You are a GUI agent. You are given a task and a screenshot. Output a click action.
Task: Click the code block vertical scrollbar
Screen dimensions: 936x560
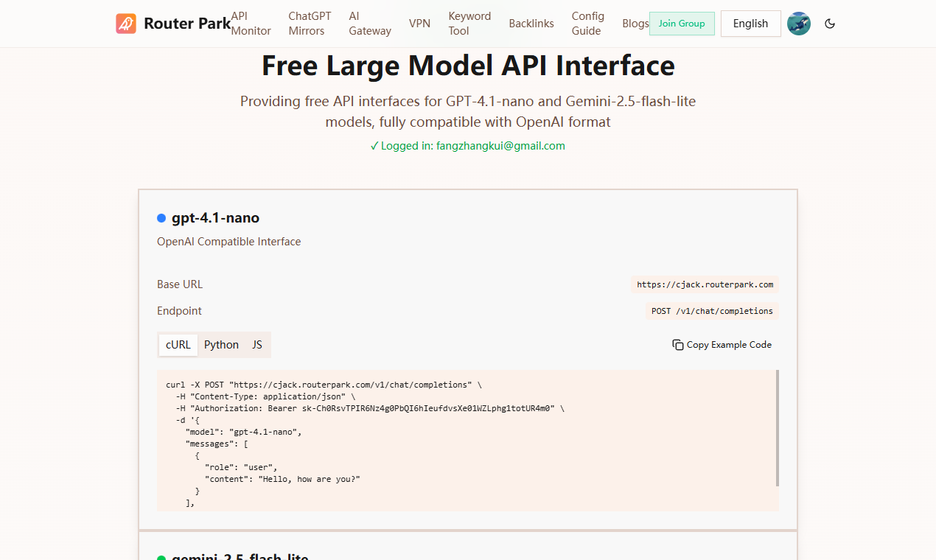click(x=778, y=428)
